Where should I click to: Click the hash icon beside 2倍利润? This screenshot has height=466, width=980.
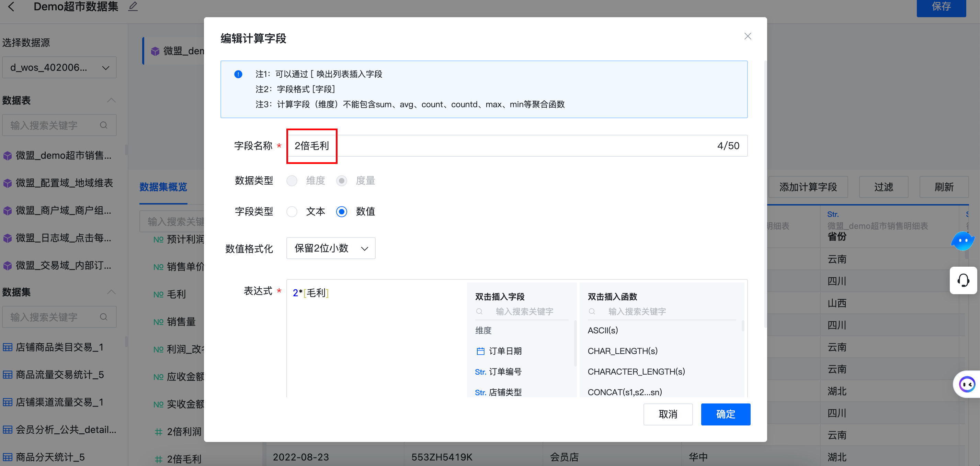point(159,432)
